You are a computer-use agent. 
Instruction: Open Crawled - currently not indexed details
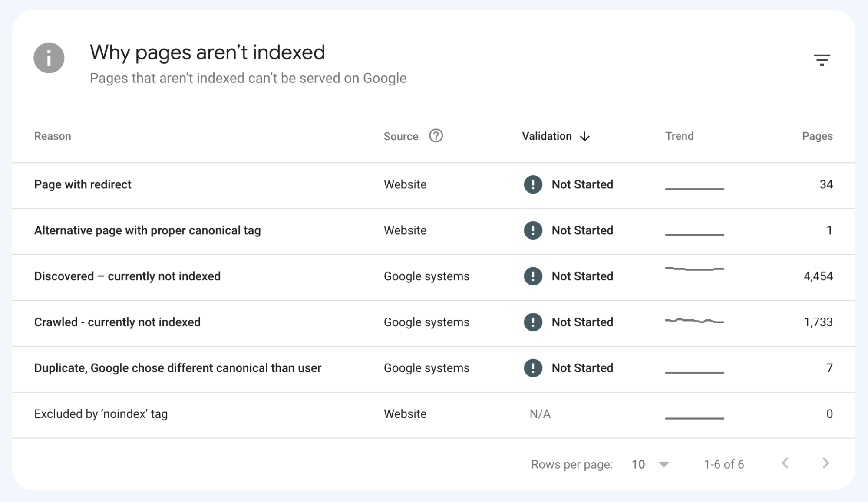tap(118, 322)
